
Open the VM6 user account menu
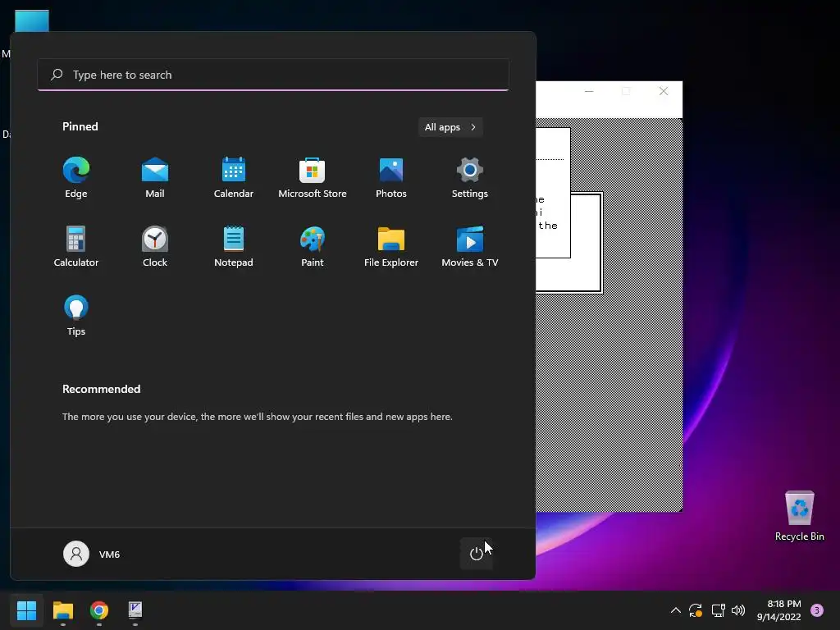tap(92, 554)
